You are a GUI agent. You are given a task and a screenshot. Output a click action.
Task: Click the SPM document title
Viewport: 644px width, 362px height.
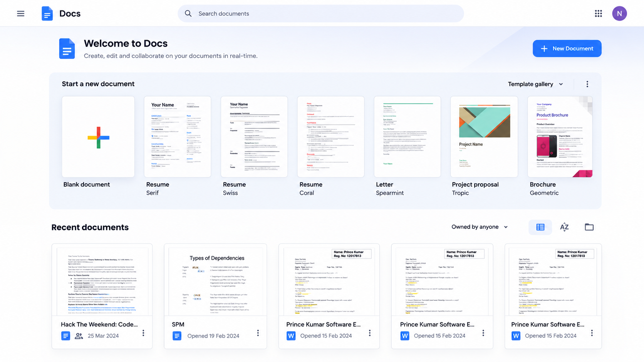[178, 324]
